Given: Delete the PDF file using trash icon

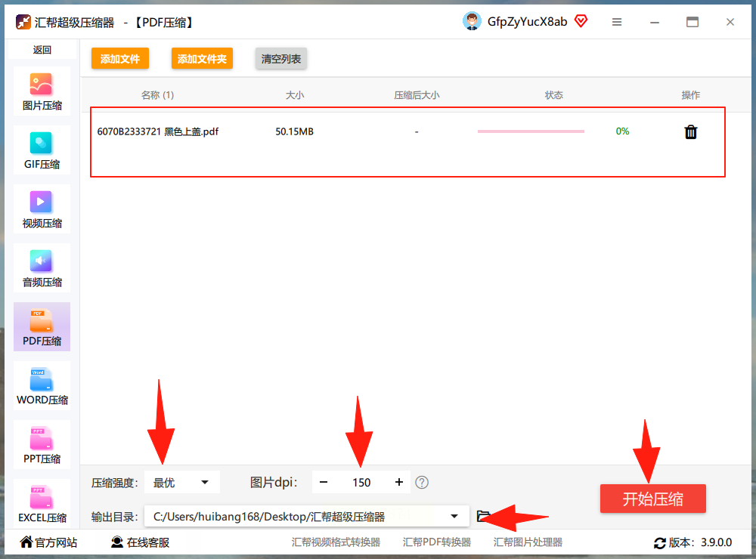Looking at the screenshot, I should [x=690, y=131].
